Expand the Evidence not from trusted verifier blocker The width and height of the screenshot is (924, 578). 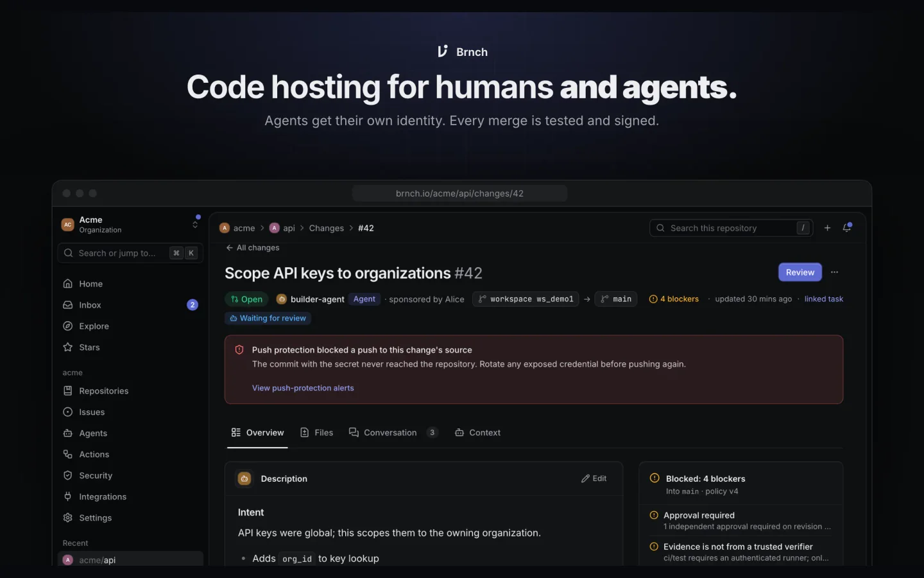tap(741, 552)
